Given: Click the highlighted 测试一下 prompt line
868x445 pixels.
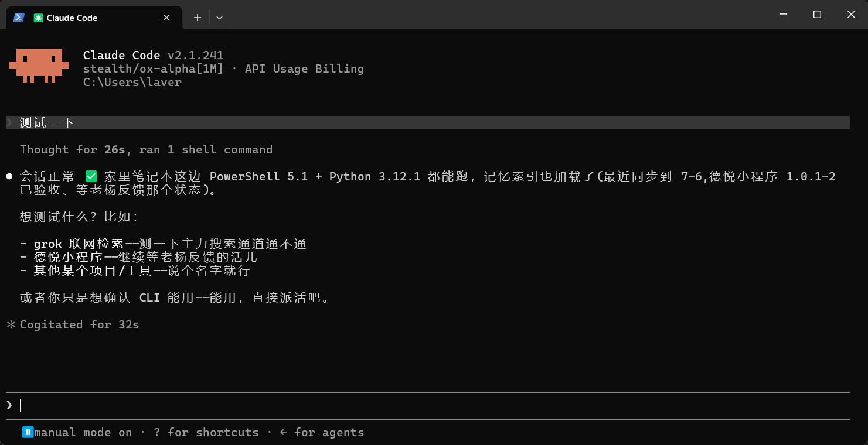Looking at the screenshot, I should pos(428,122).
